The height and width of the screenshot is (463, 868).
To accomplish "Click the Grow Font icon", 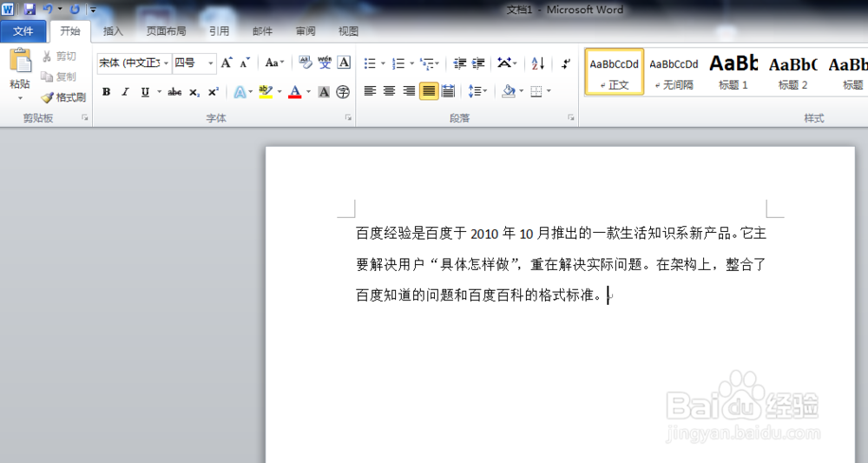I will (227, 63).
